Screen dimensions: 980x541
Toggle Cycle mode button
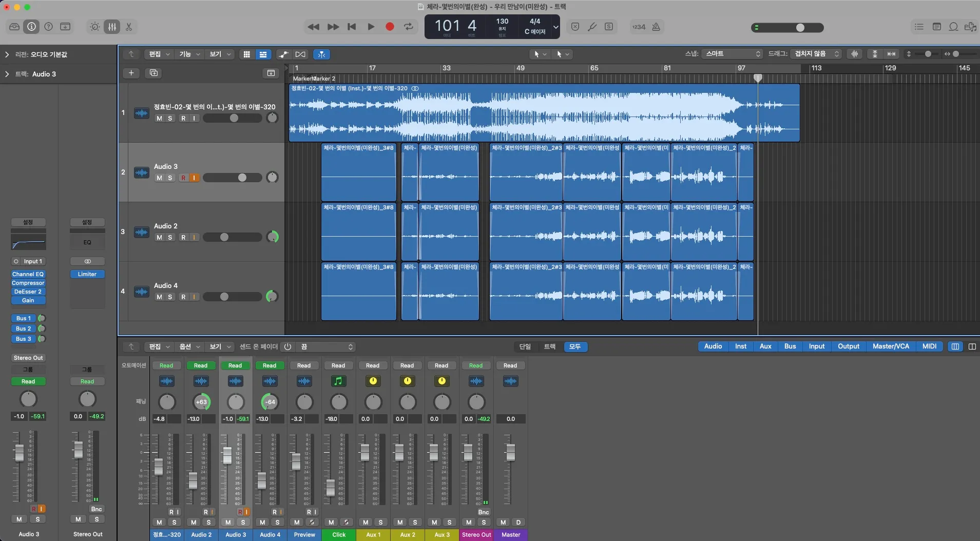click(x=409, y=27)
